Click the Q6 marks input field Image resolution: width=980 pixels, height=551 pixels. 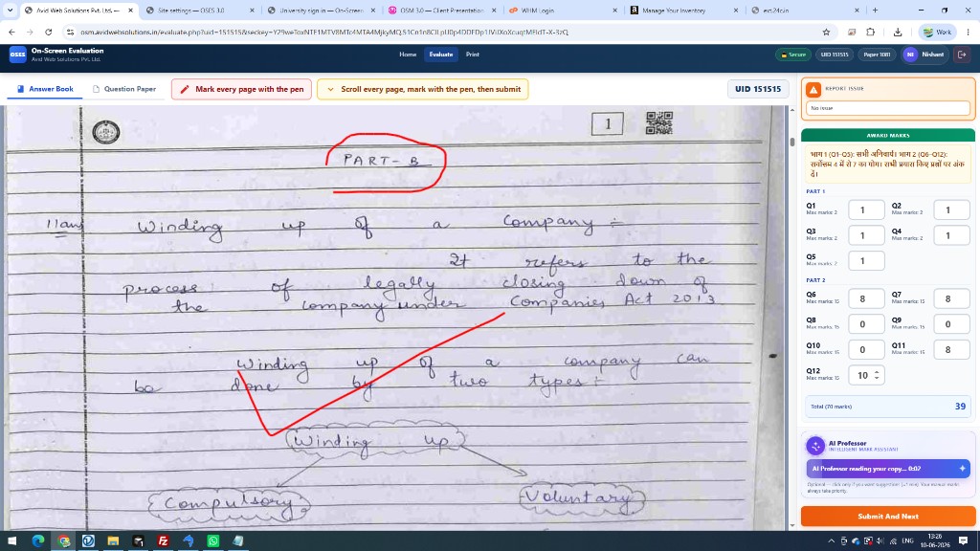click(865, 298)
